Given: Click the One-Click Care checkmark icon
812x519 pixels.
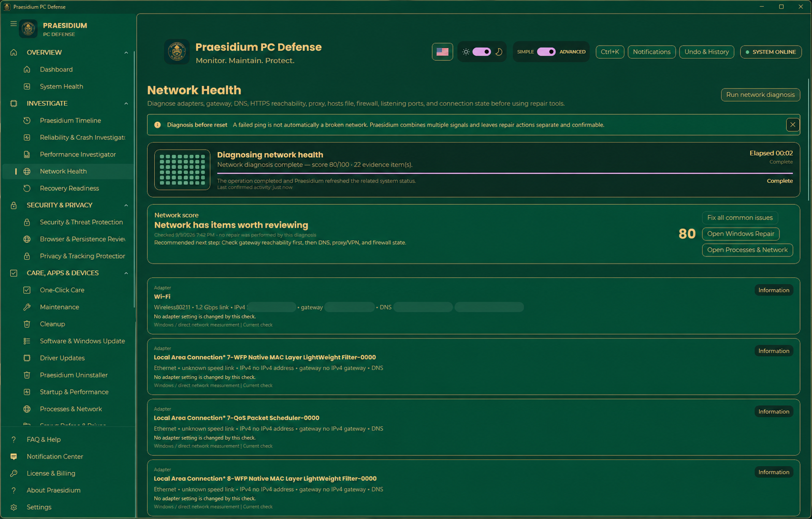Looking at the screenshot, I should tap(27, 290).
